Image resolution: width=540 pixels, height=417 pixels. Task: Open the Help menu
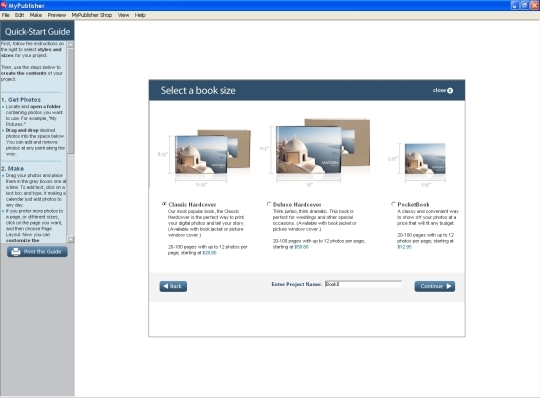click(140, 15)
